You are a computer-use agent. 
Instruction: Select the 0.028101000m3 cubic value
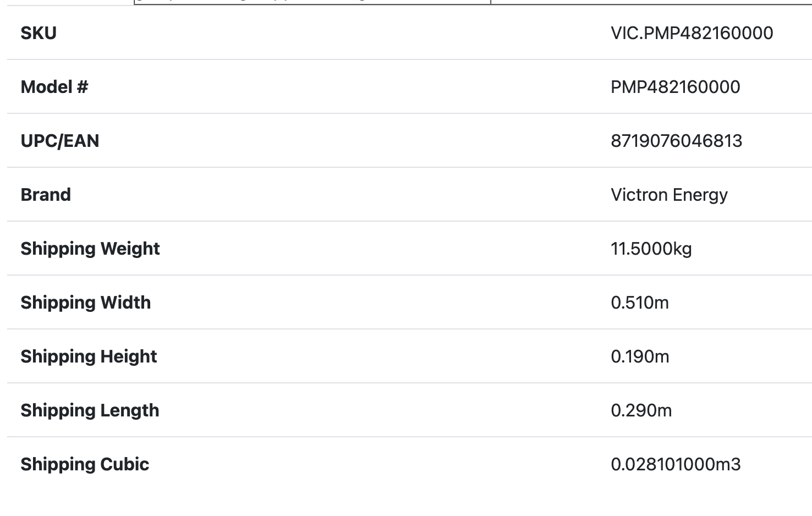pyautogui.click(x=676, y=464)
